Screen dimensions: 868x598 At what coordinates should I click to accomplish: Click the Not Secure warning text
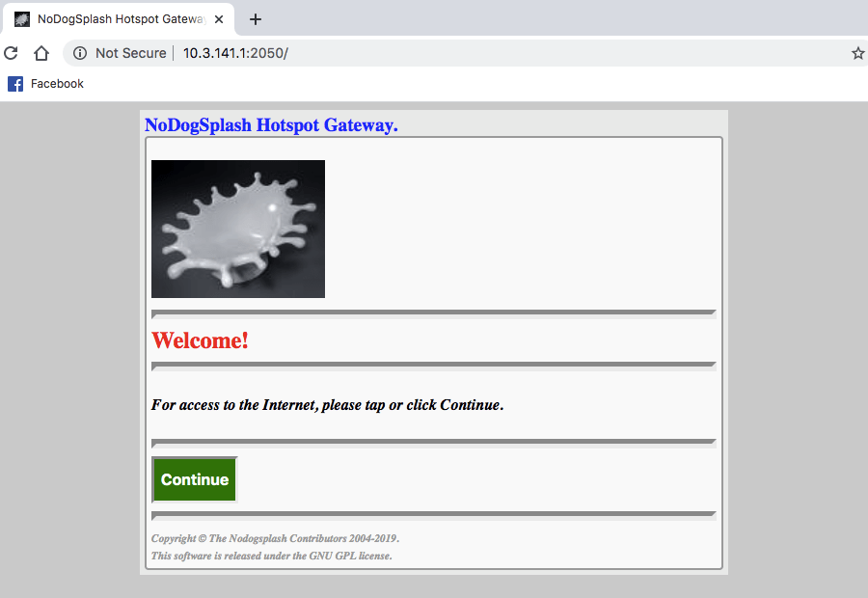[x=130, y=53]
